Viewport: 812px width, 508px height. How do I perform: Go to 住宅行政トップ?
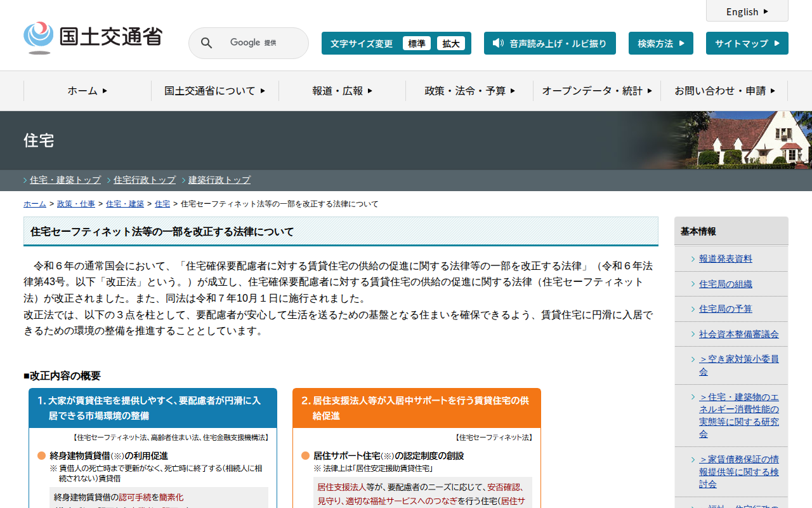click(x=145, y=180)
